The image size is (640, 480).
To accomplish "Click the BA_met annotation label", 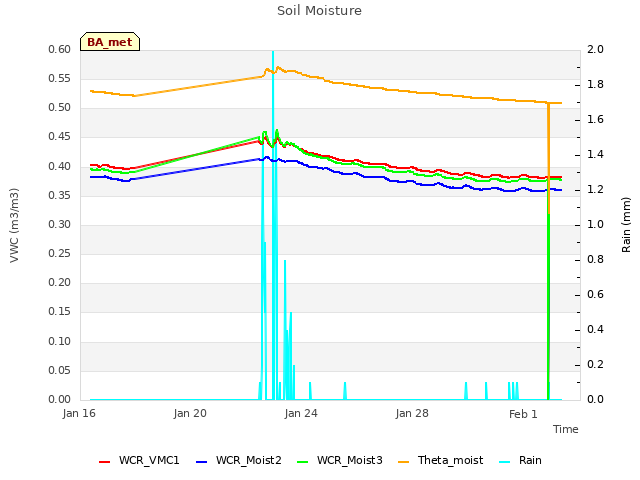I will click(110, 42).
